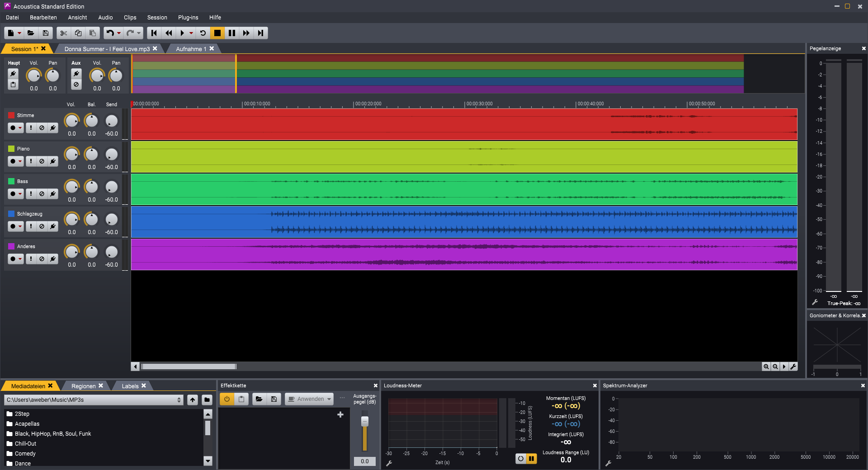Open the Plug-ins menu
The width and height of the screenshot is (868, 470).
click(x=188, y=18)
